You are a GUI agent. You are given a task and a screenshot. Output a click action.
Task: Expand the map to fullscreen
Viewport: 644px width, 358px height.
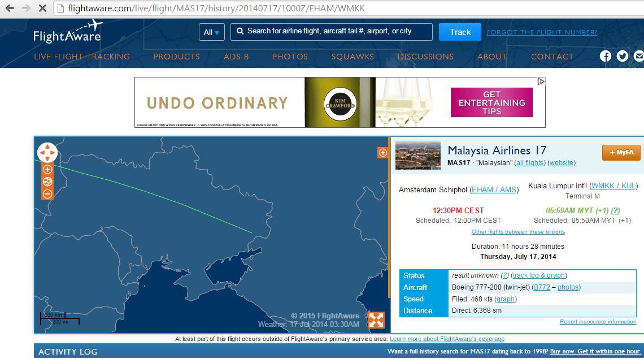click(x=376, y=320)
